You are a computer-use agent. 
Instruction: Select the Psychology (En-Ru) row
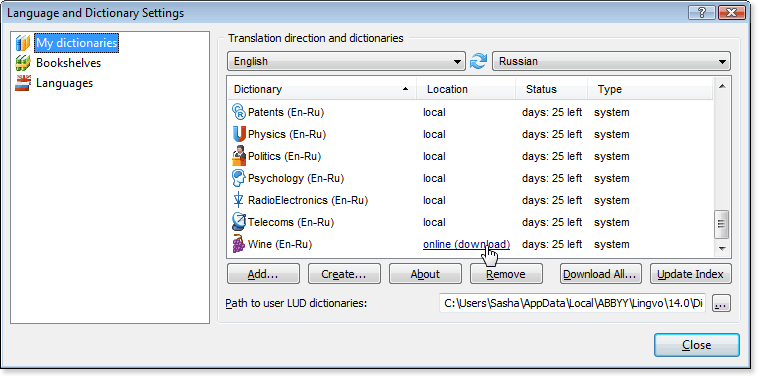pyautogui.click(x=470, y=178)
